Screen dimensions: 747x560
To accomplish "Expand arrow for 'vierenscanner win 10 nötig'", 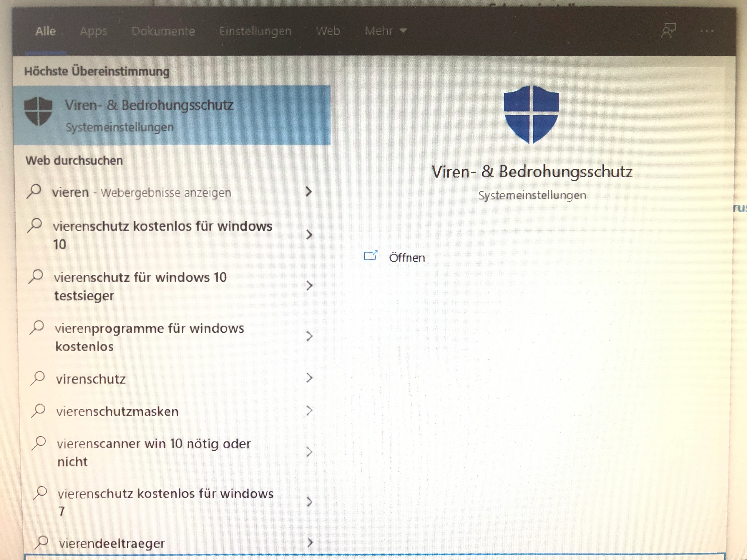I will pos(309,452).
